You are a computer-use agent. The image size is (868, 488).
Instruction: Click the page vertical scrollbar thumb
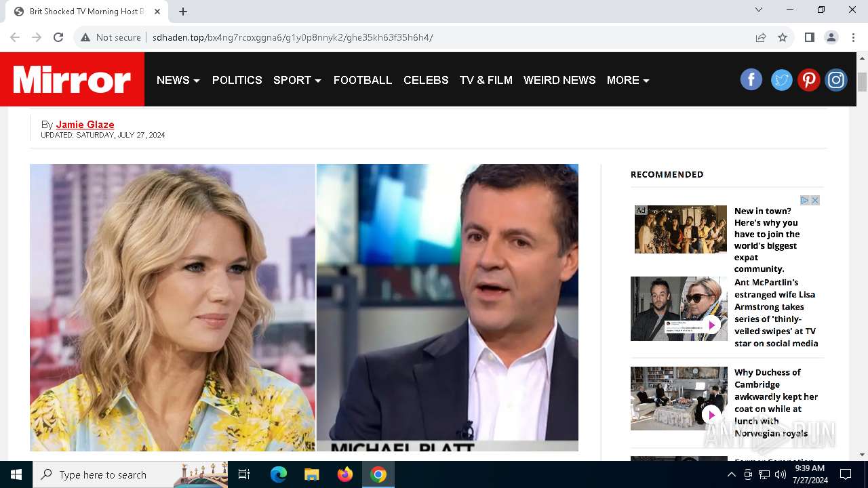862,81
